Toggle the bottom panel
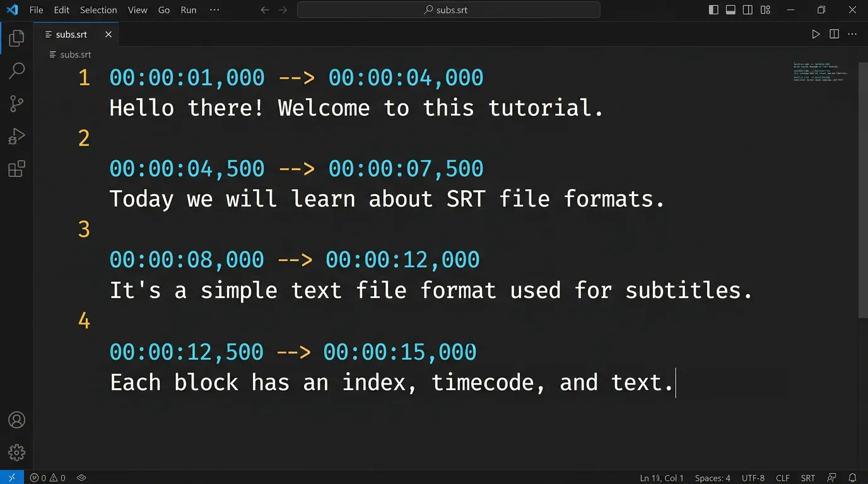The width and height of the screenshot is (868, 484). tap(730, 9)
